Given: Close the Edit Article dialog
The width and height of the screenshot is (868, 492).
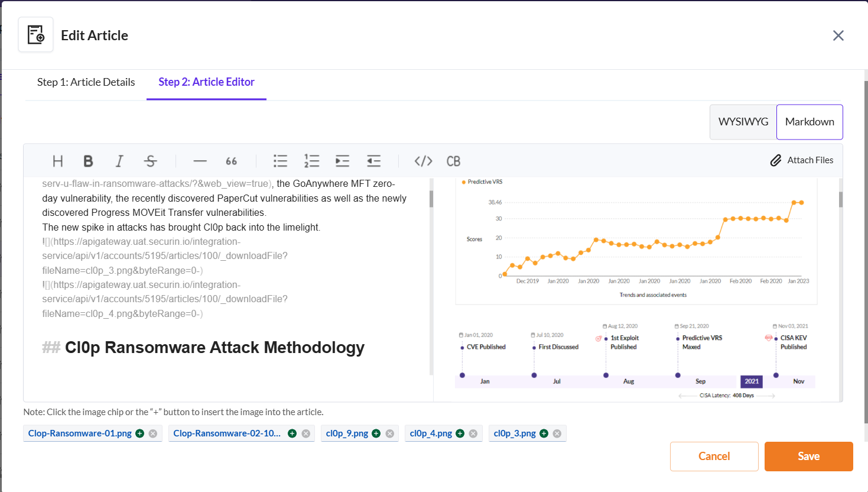Looking at the screenshot, I should point(838,35).
